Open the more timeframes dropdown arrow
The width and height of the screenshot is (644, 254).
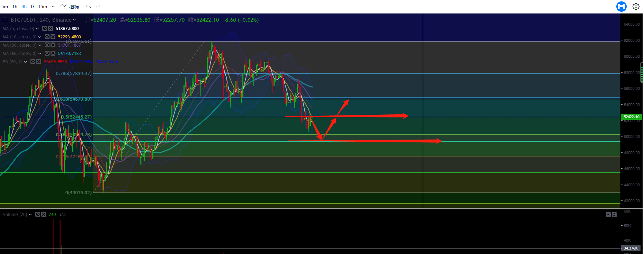coord(53,7)
